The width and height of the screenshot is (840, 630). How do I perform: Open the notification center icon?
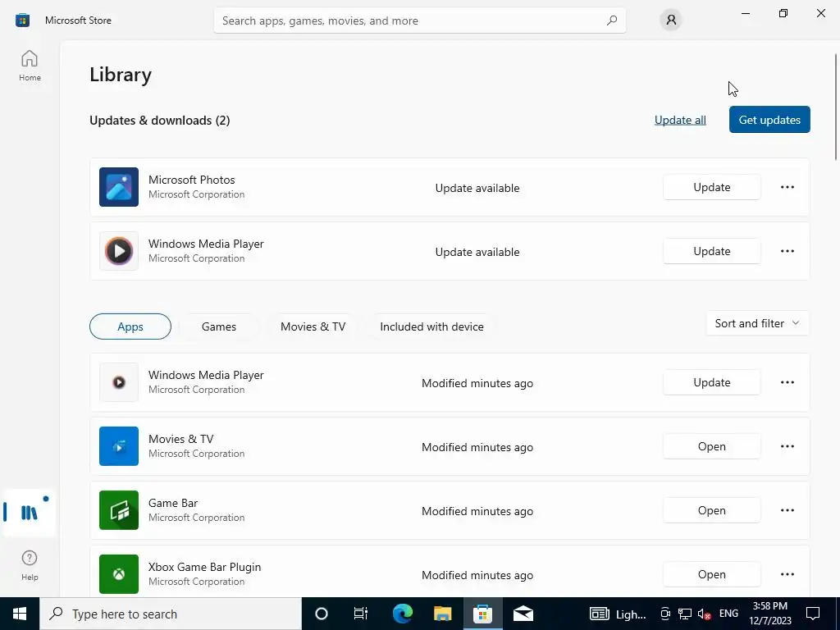click(x=813, y=614)
